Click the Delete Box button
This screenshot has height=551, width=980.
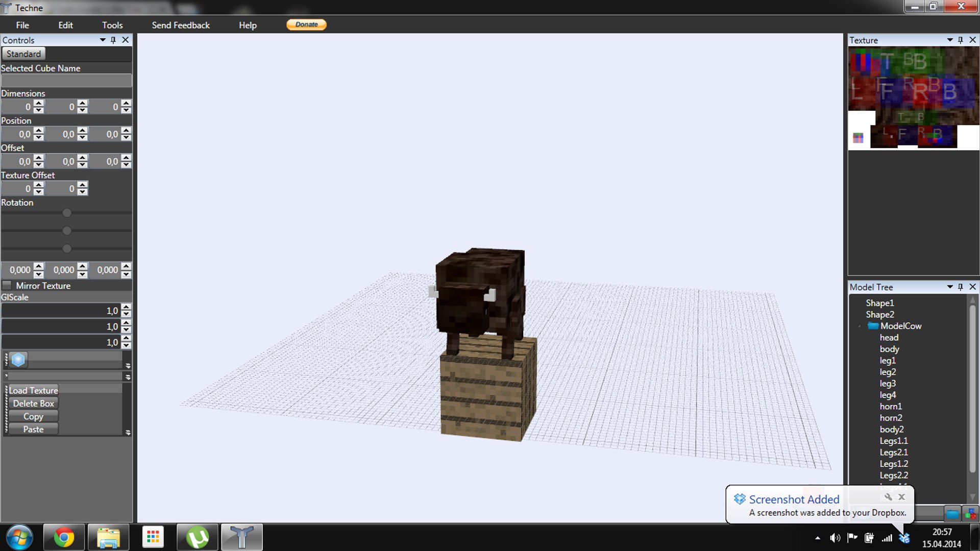click(33, 403)
